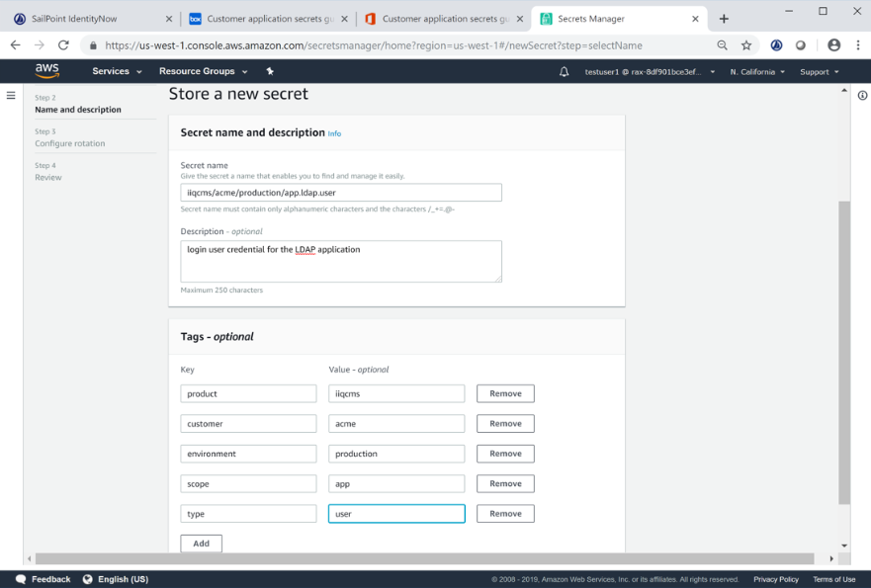Click the Secret name input field

(x=341, y=193)
